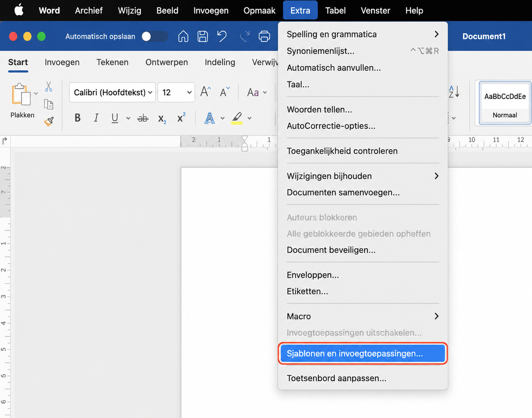The width and height of the screenshot is (532, 418).
Task: Switch to the Ontwerpen ribbon tab
Action: click(x=167, y=62)
